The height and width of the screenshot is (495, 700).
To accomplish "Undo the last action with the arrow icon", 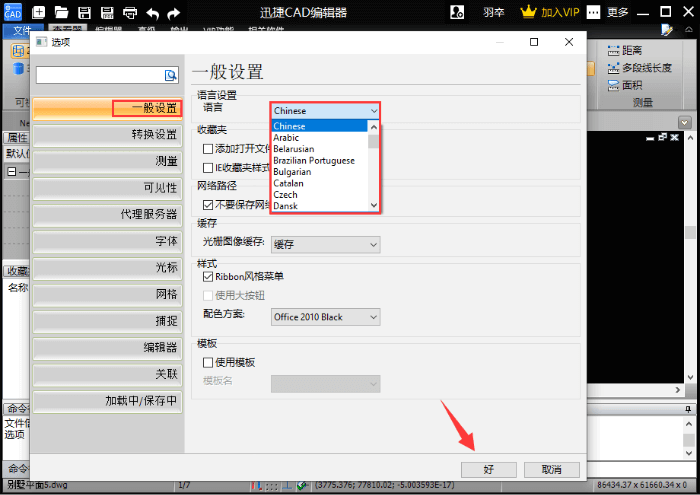I will 152,13.
